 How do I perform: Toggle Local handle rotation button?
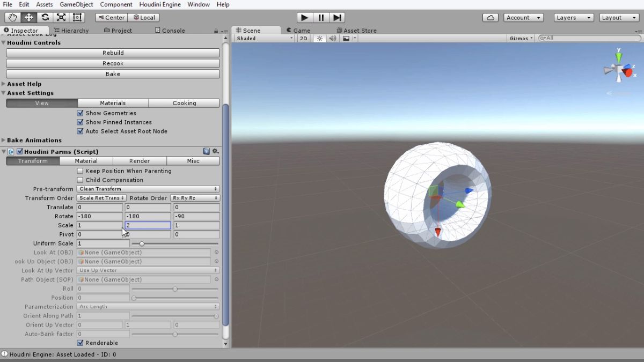pyautogui.click(x=144, y=18)
